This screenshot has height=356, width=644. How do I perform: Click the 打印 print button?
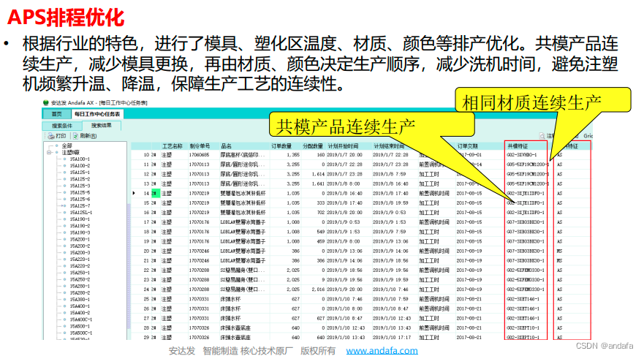[x=57, y=136]
